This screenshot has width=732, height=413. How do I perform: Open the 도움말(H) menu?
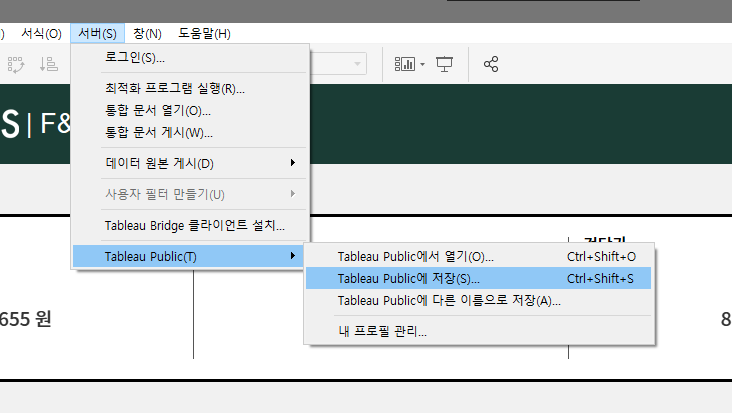[204, 34]
